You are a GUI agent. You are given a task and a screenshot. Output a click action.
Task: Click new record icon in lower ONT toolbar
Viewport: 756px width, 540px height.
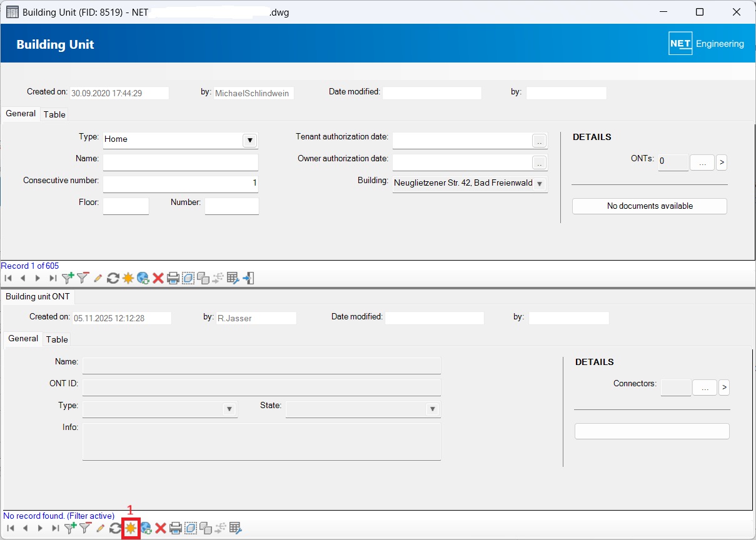[131, 528]
